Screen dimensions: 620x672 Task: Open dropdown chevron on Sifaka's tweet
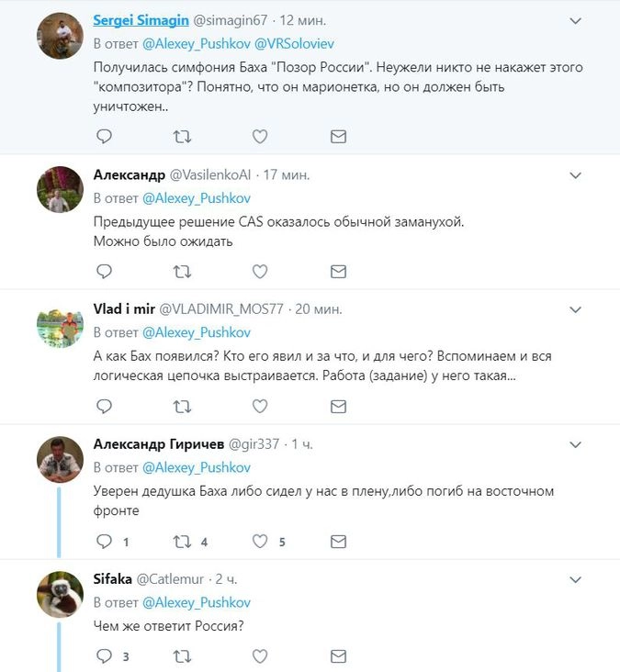575,579
